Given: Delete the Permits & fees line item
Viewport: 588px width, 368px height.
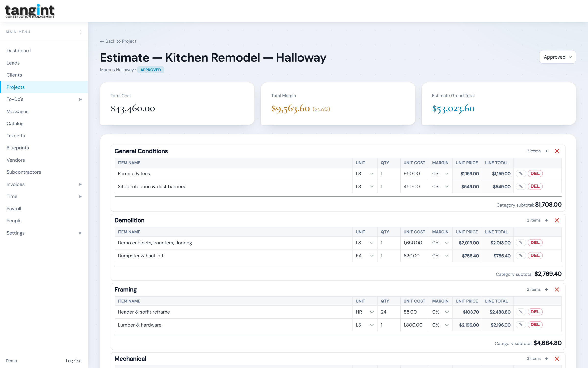Looking at the screenshot, I should pos(535,173).
